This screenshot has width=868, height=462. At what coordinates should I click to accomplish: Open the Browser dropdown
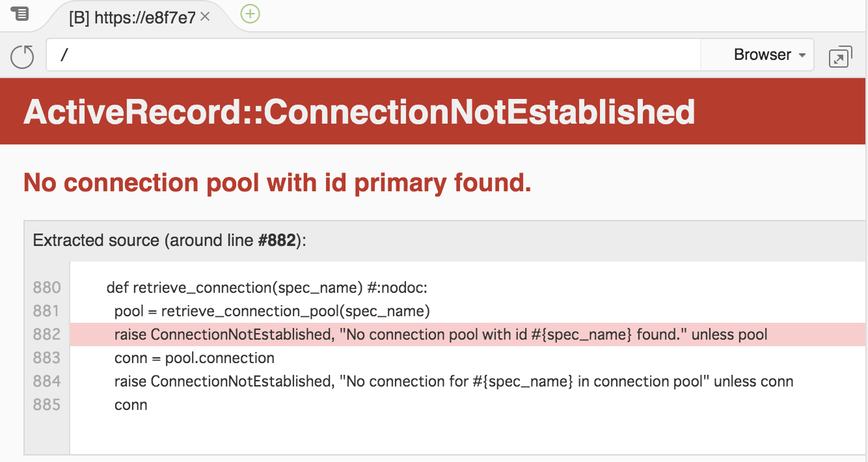coord(769,55)
